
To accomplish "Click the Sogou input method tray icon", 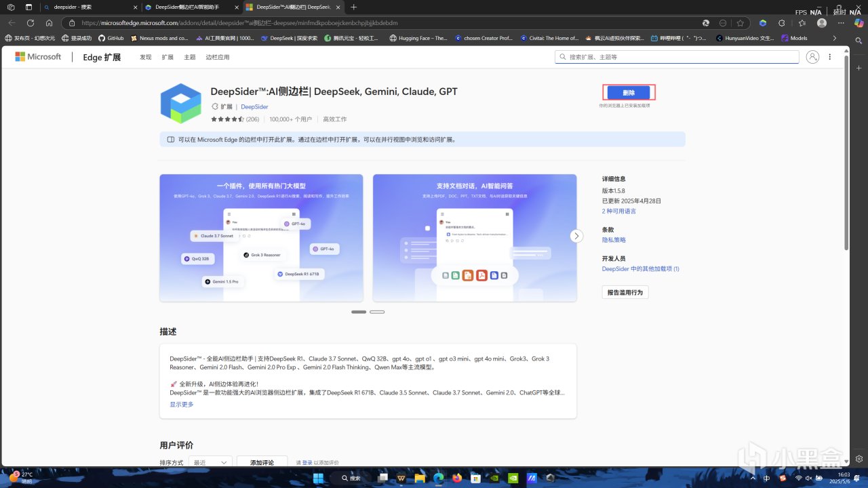I will [x=782, y=478].
